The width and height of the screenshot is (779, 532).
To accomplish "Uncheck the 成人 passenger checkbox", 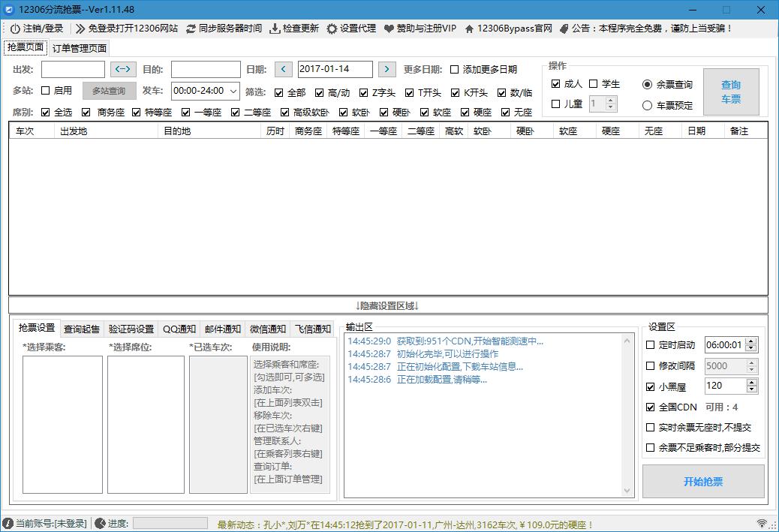I will click(x=555, y=84).
